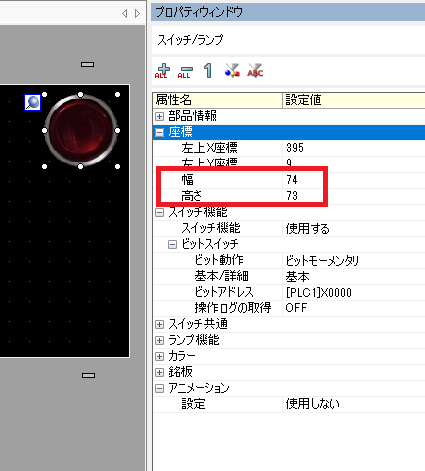425x471 pixels.
Task: Collapse the ビットスイッチ group
Action: tap(172, 244)
